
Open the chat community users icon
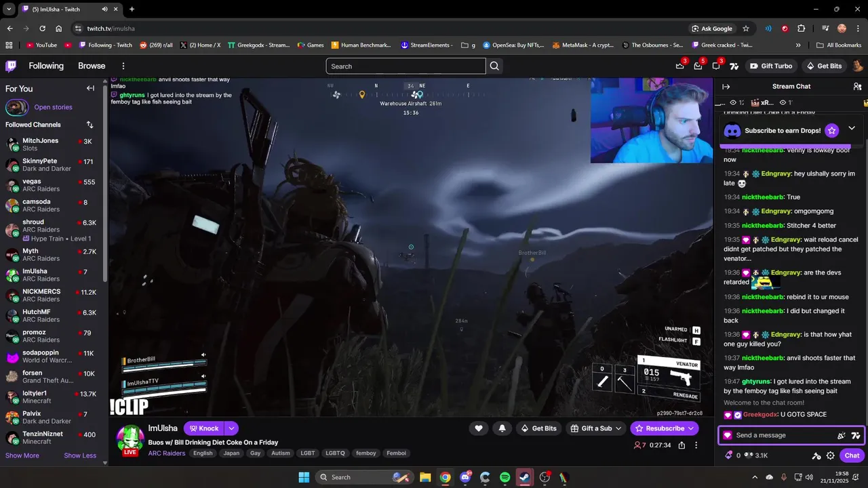(x=857, y=86)
